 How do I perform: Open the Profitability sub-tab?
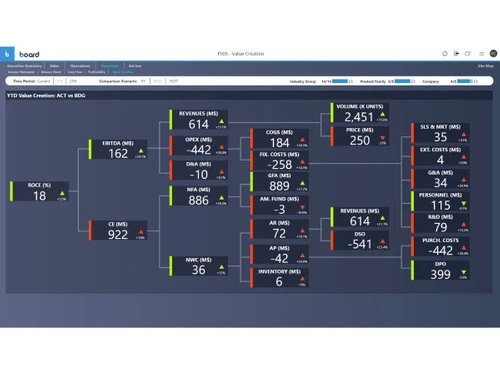pyautogui.click(x=97, y=72)
